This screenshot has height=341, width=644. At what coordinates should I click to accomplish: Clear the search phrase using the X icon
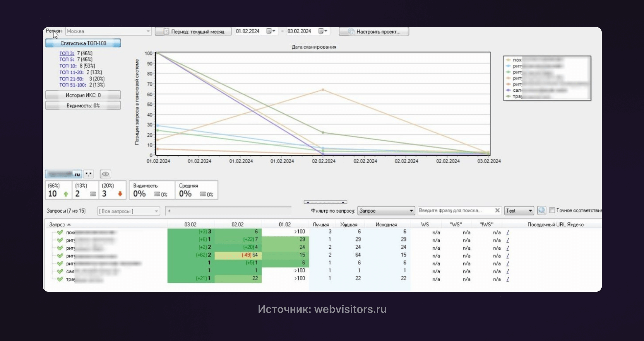[x=497, y=210]
